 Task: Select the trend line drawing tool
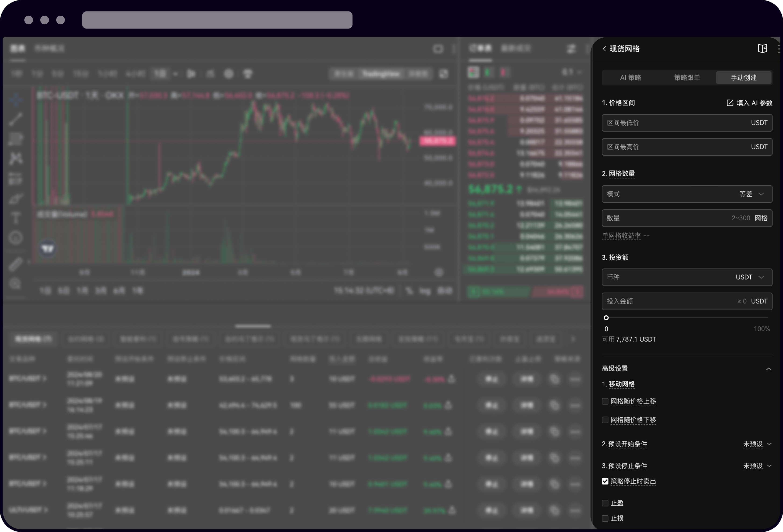tap(15, 119)
